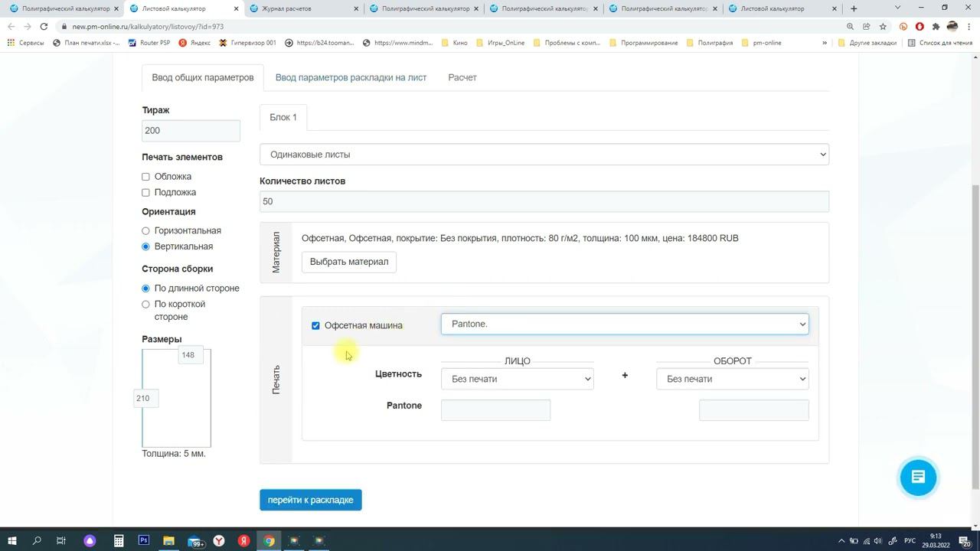980x551 pixels.
Task: Expand the bookmarks overflow chevron
Action: (x=825, y=43)
